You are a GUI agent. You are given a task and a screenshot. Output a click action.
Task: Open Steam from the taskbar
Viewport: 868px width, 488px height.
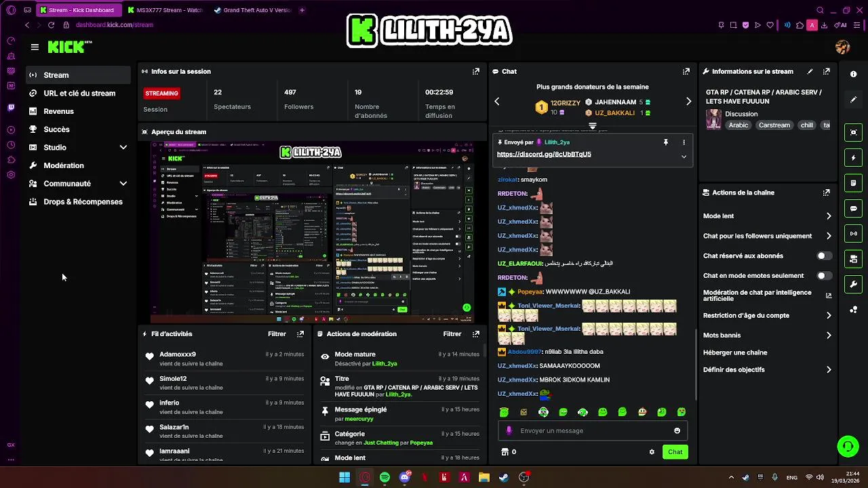point(504,477)
